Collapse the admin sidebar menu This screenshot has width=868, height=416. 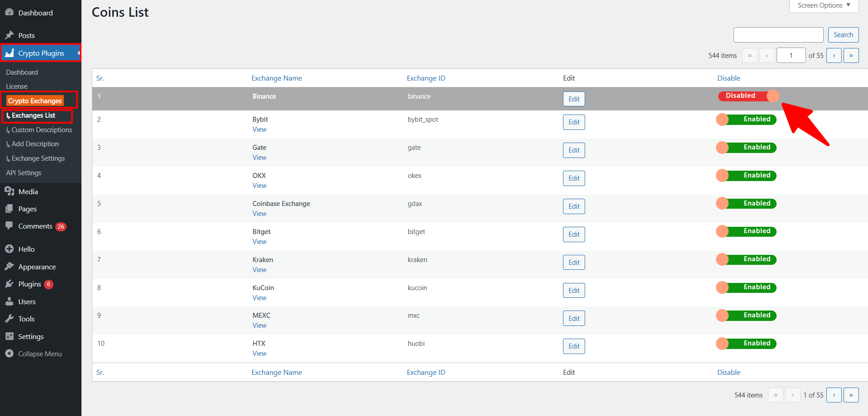[x=39, y=354]
